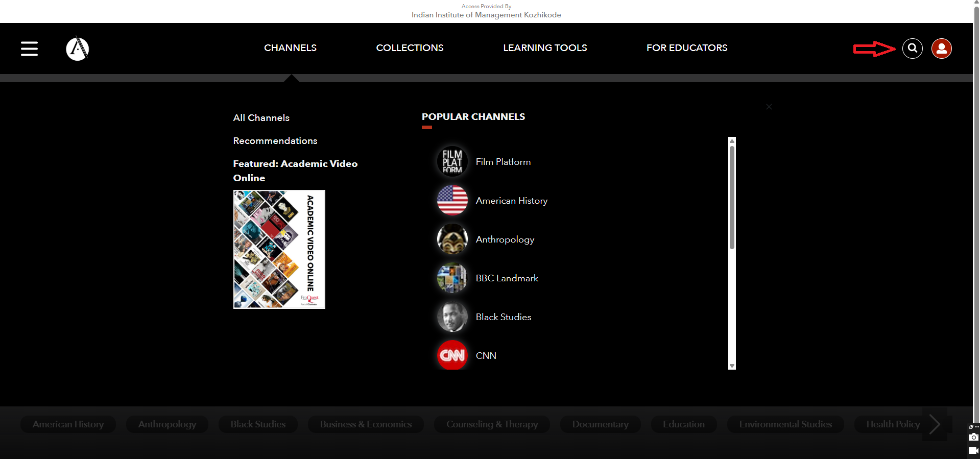Open the Academic Video Online thumbnail
The image size is (980, 459).
coord(279,249)
